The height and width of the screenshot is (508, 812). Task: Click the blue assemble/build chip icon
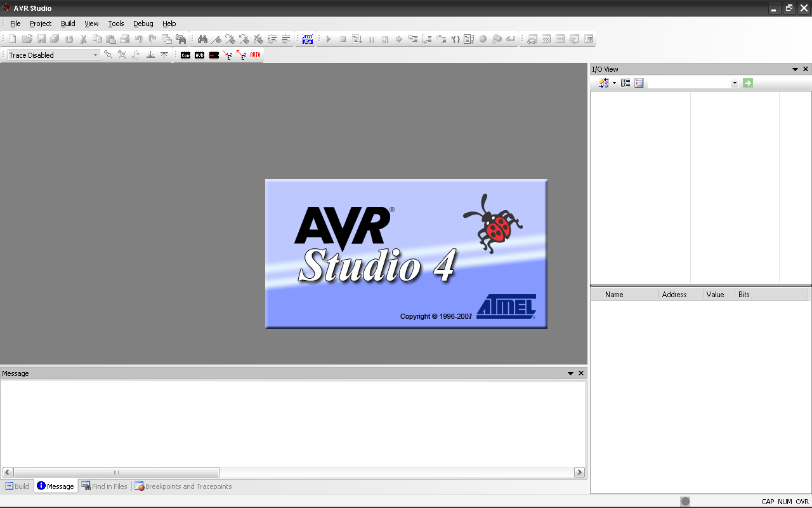point(308,39)
